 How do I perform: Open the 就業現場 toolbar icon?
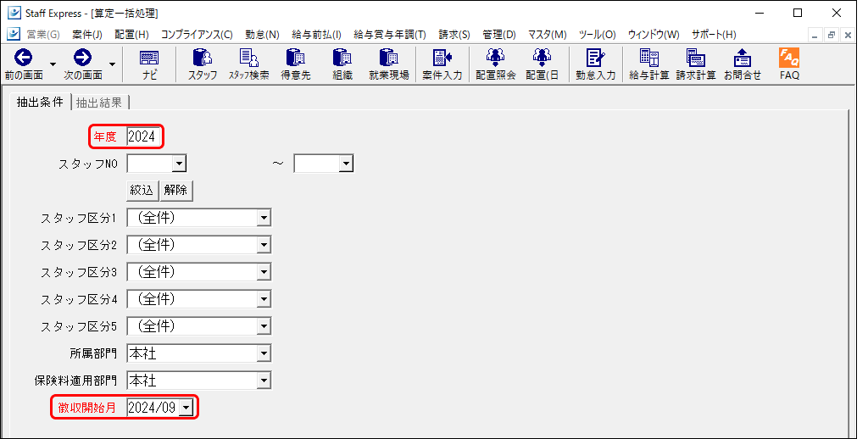388,64
